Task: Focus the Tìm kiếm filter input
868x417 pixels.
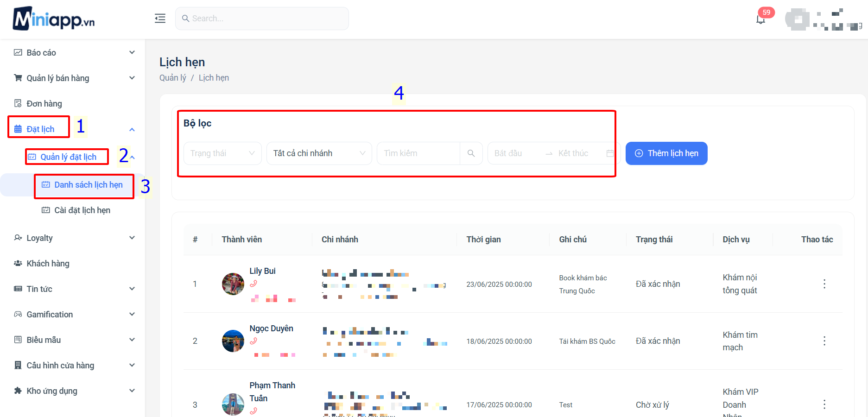Action: tap(418, 153)
